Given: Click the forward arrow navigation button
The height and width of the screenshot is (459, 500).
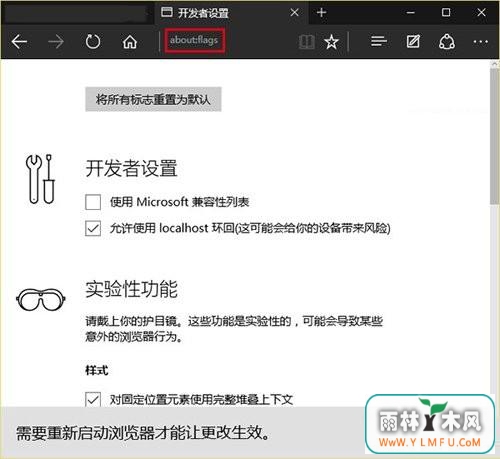Looking at the screenshot, I should pos(56,42).
